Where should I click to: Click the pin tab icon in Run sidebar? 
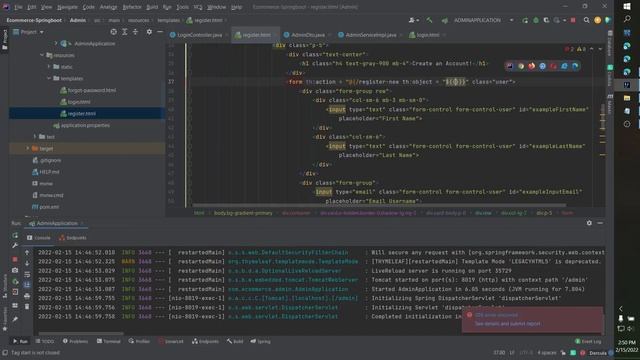[x=15, y=320]
